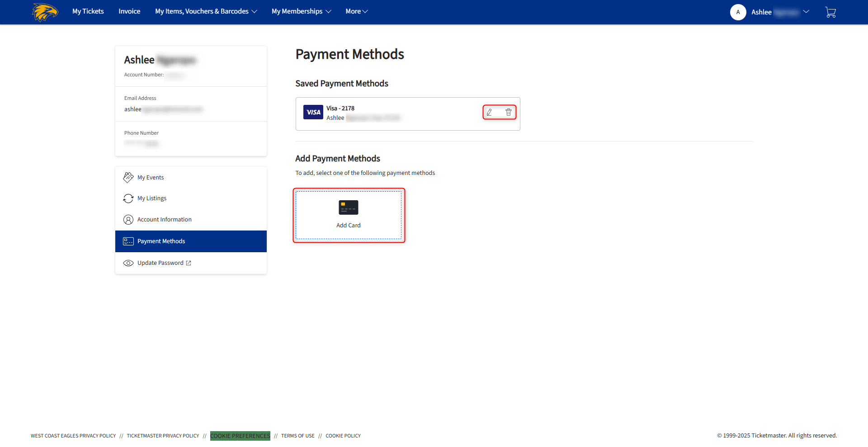Viewport: 868px width, 447px height.
Task: Select Cookie Preferences in the footer
Action: [240, 436]
